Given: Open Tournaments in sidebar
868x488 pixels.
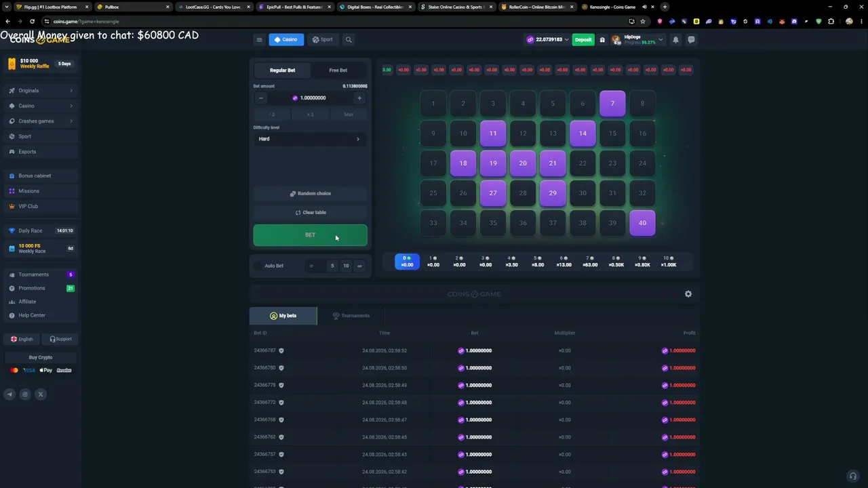Looking at the screenshot, I should point(41,274).
